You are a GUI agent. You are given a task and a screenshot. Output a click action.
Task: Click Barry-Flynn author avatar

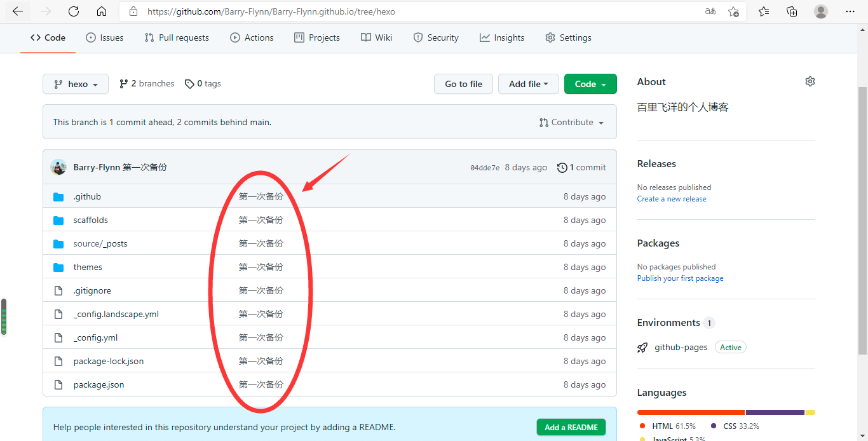(x=58, y=167)
